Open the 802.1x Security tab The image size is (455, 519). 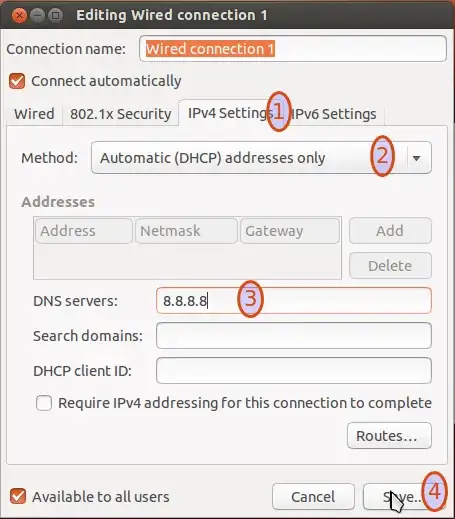(120, 114)
